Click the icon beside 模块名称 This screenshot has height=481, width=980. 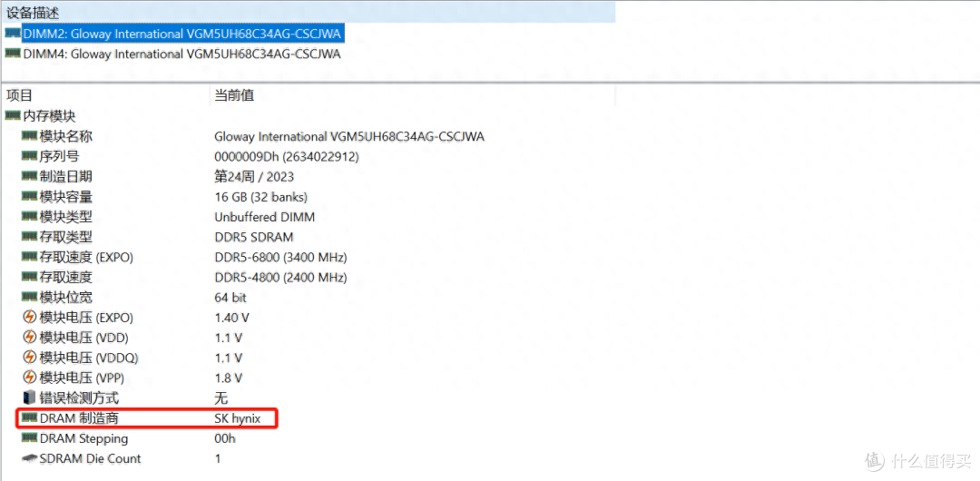click(x=29, y=136)
